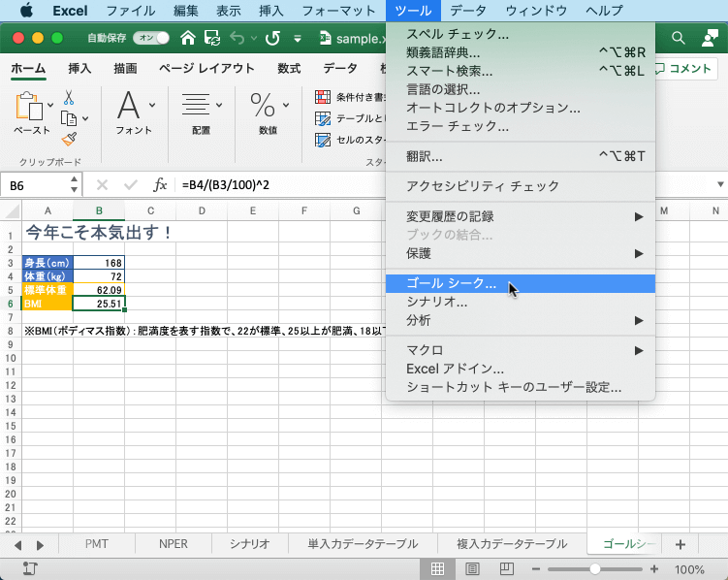Click the formula confirm checkmark icon
This screenshot has height=580, width=728.
point(131,185)
